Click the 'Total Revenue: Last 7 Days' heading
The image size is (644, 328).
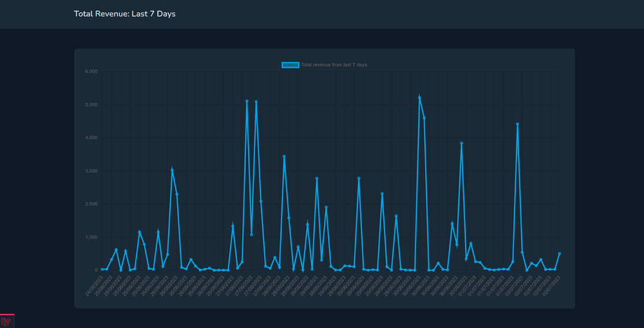tap(124, 14)
